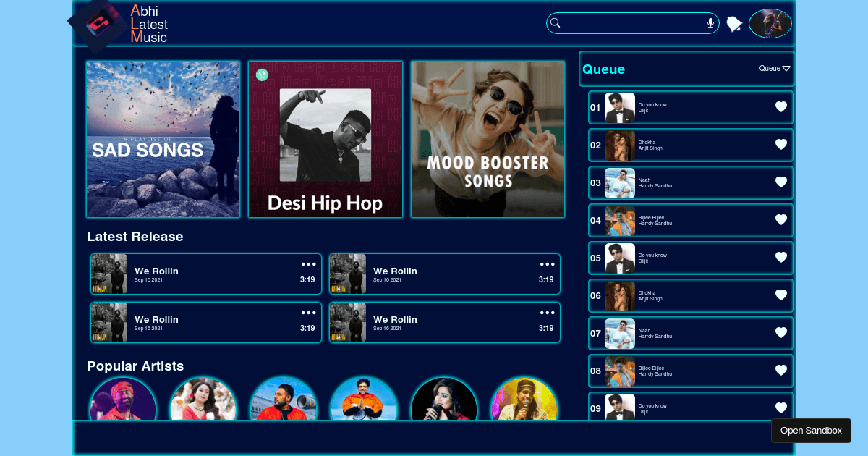Screen dimensions: 868x456
Task: Click the Popular Artists heading
Action: click(135, 366)
